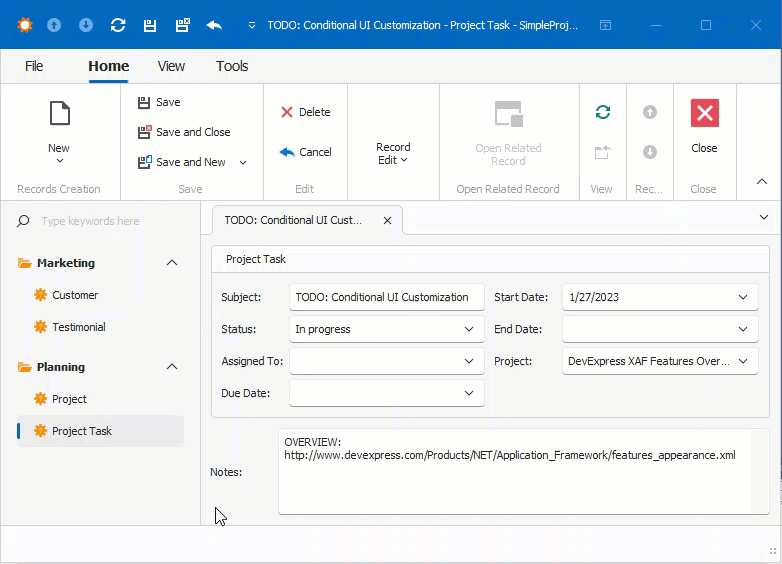The image size is (782, 564).
Task: Click previous record up arrow in title bar
Action: click(x=54, y=25)
